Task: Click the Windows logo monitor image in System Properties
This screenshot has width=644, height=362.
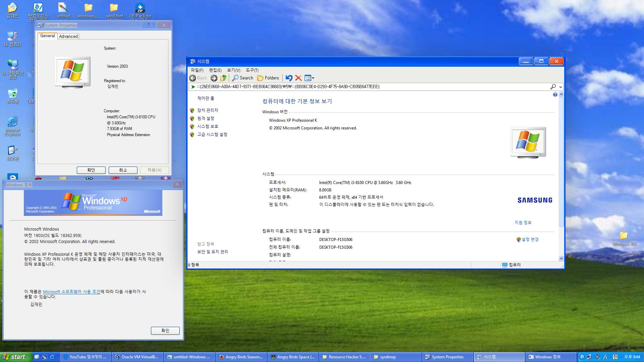Action: pos(73,72)
